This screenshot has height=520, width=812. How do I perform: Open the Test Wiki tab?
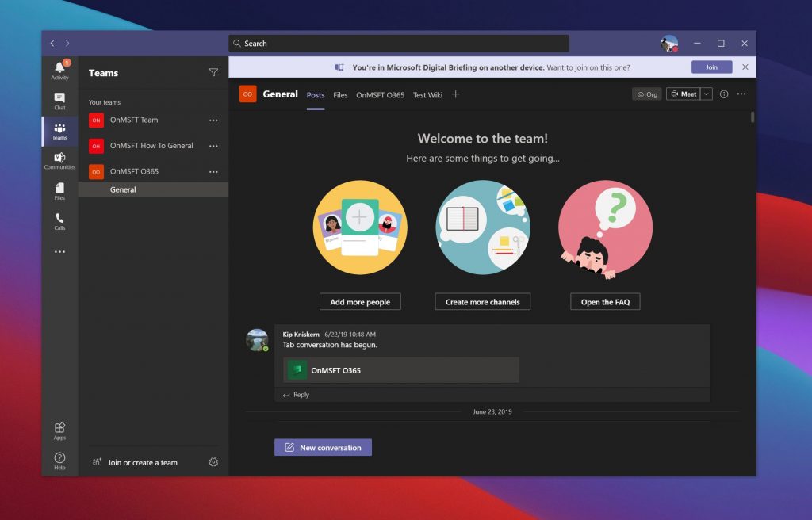[x=427, y=95]
